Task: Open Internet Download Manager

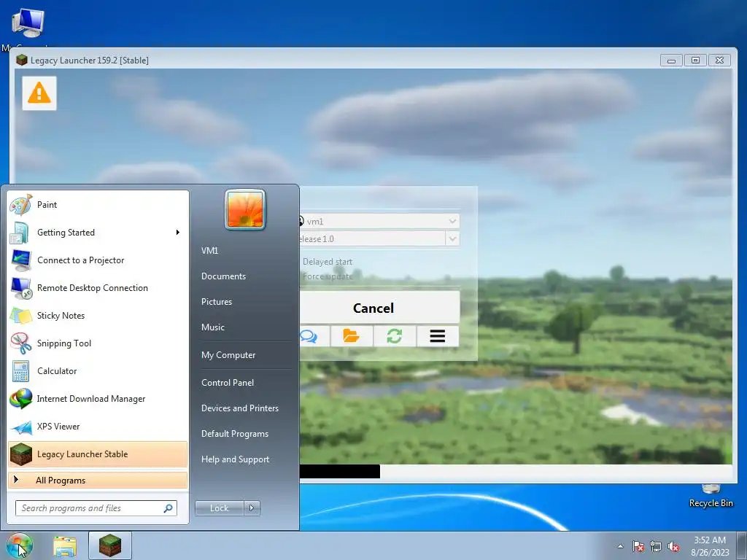Action: [98, 399]
